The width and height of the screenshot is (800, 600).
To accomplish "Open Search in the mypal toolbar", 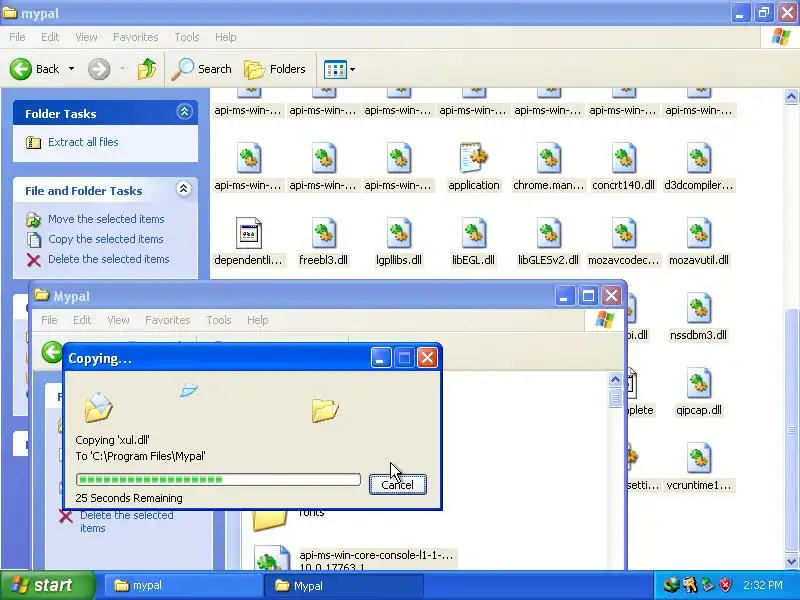I will point(201,69).
